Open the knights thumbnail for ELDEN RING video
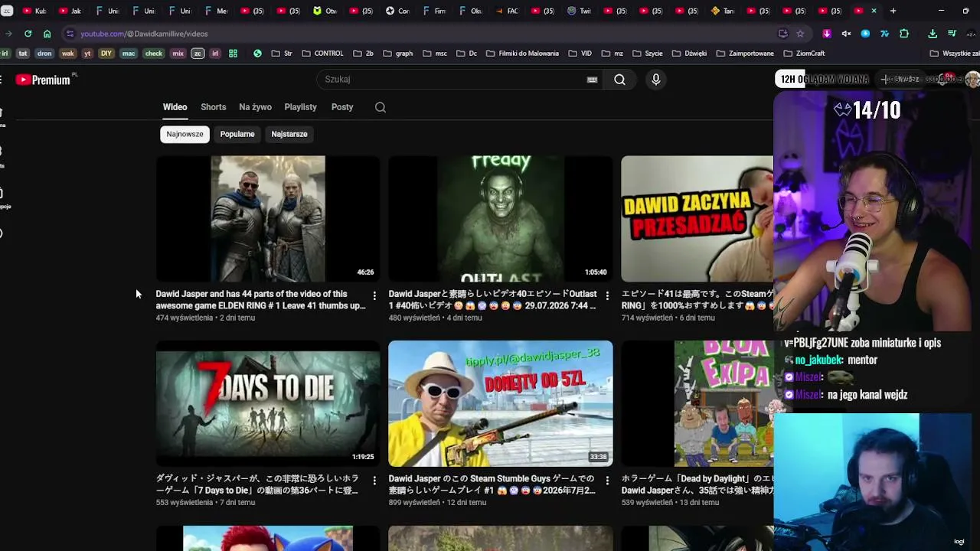 [268, 219]
